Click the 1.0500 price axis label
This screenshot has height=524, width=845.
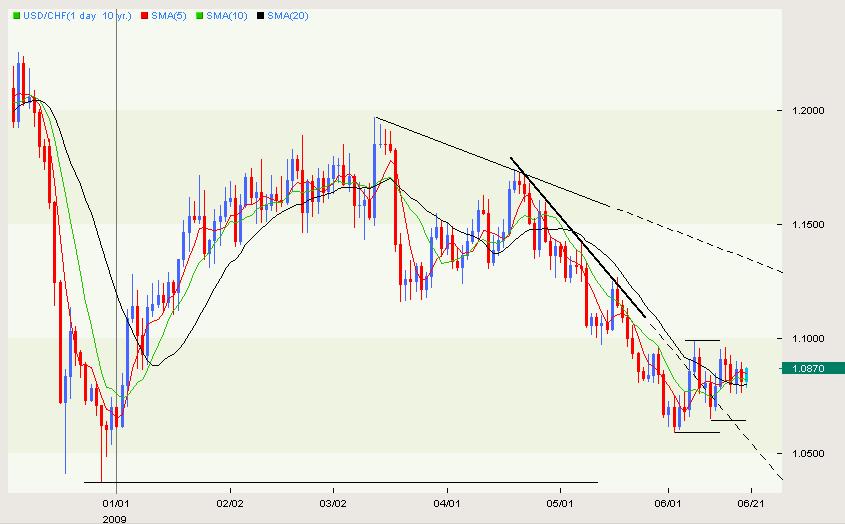807,454
